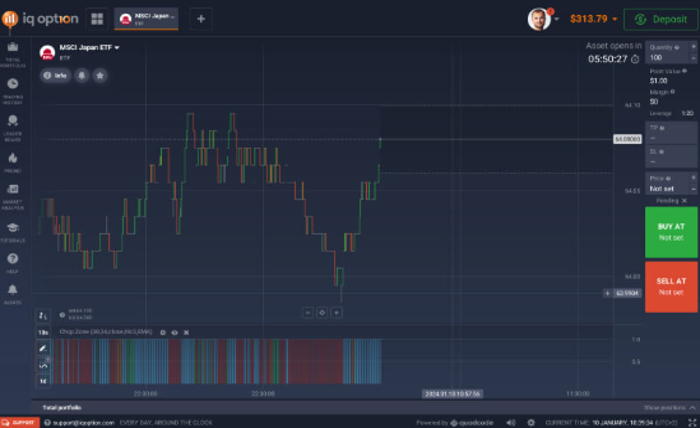
Task: Open the drawing tools pencil icon
Action: pyautogui.click(x=43, y=349)
